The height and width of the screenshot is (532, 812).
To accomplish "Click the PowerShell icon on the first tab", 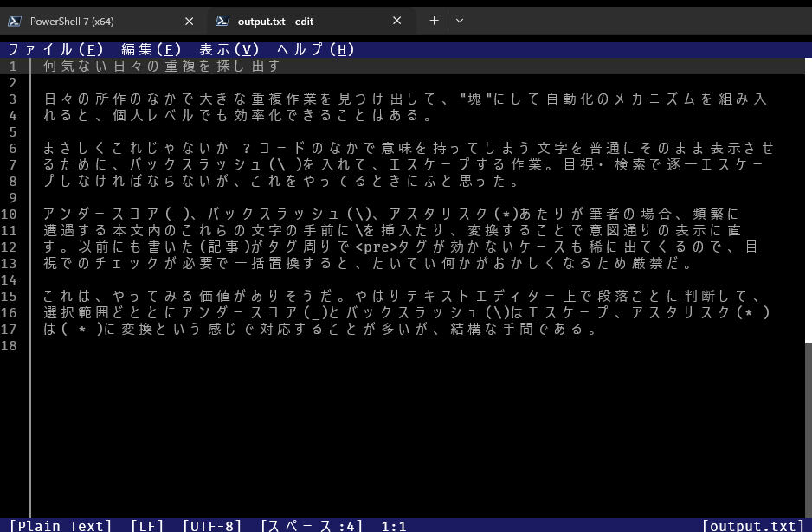I will pyautogui.click(x=15, y=21).
